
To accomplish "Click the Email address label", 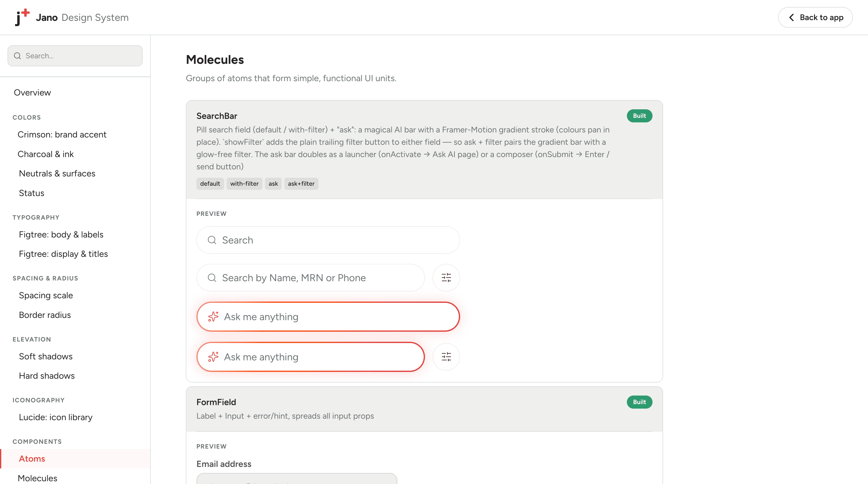I will point(224,464).
